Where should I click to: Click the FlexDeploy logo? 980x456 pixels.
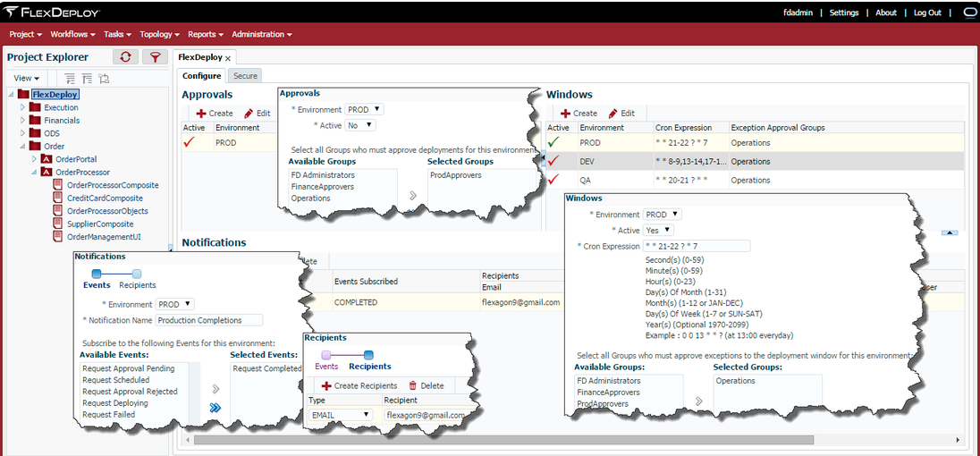pos(53,13)
